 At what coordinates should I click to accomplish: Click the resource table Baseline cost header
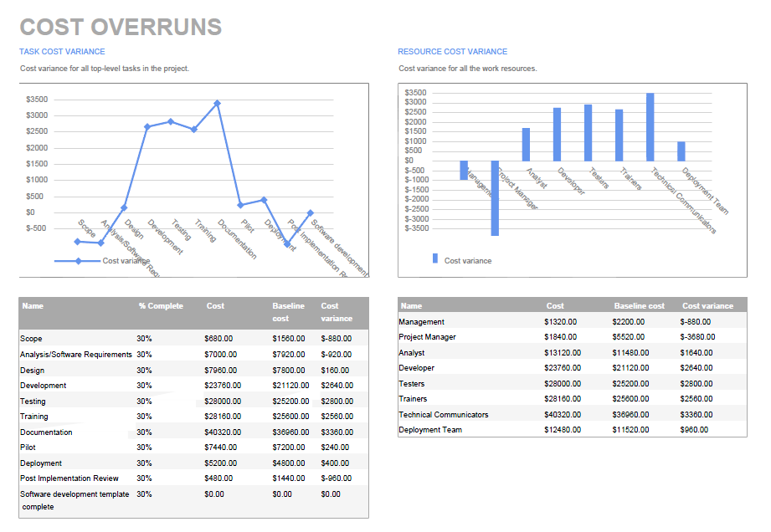(639, 306)
